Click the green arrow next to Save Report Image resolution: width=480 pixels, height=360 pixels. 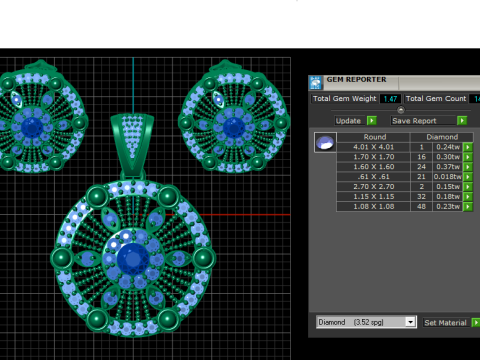coord(462,121)
